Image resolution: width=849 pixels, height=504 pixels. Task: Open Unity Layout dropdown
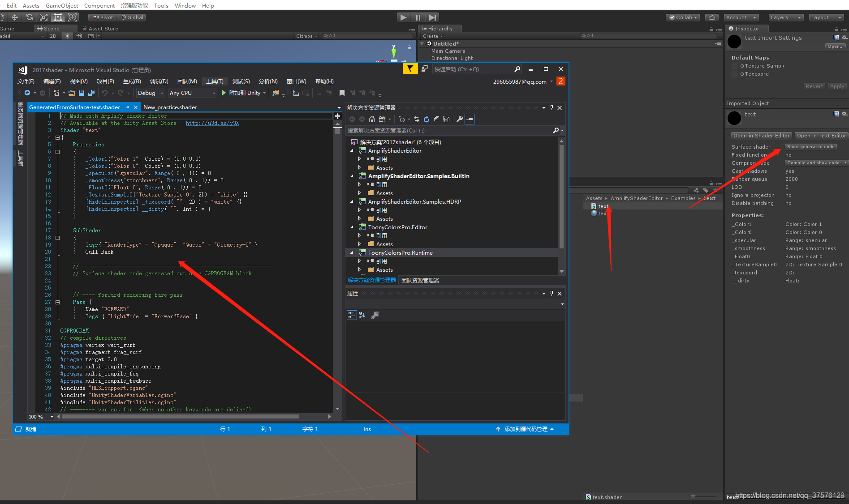click(x=827, y=17)
